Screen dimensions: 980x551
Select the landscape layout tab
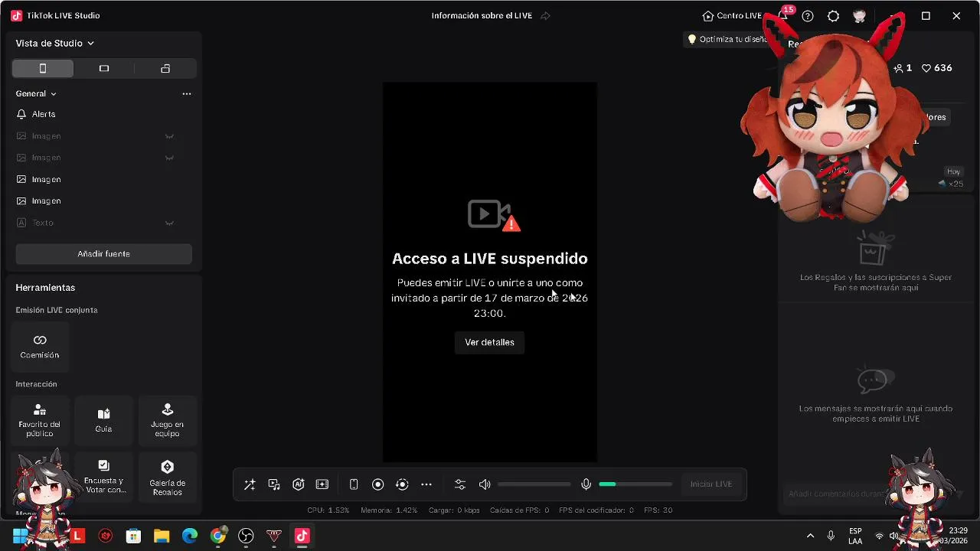104,69
